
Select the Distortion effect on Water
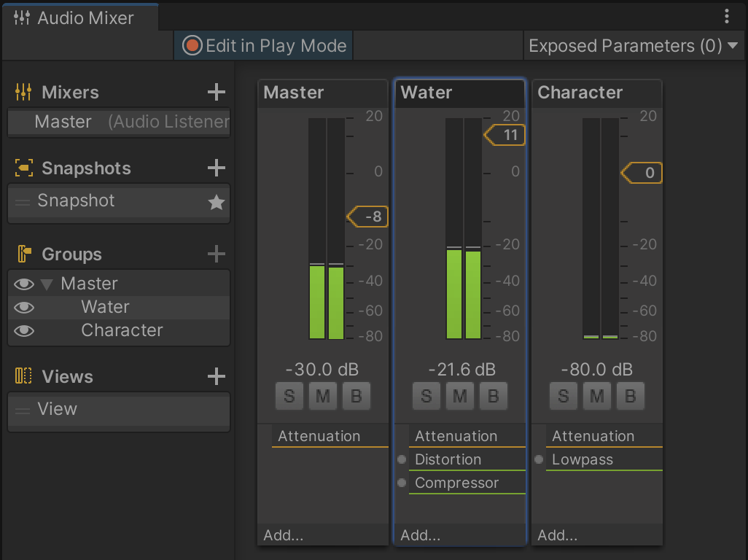(x=448, y=459)
